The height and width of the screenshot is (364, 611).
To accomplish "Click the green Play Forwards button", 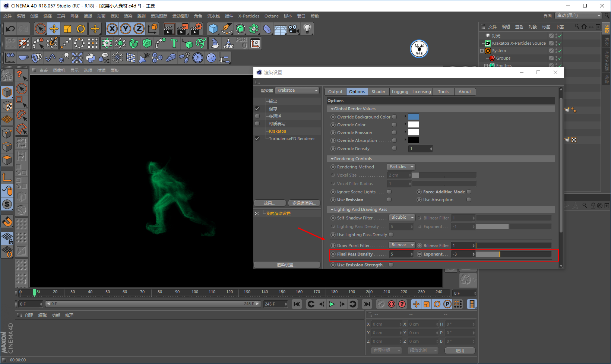I will click(332, 304).
